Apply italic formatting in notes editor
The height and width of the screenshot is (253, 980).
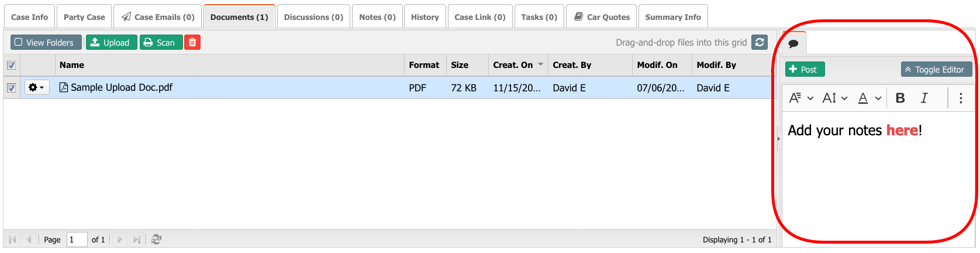click(x=924, y=98)
